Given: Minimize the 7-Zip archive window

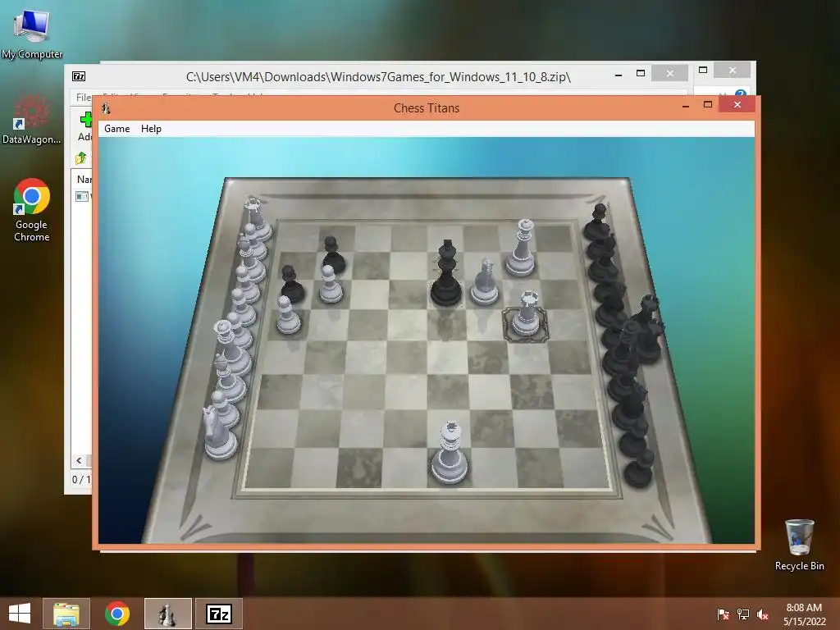Looking at the screenshot, I should coord(619,75).
